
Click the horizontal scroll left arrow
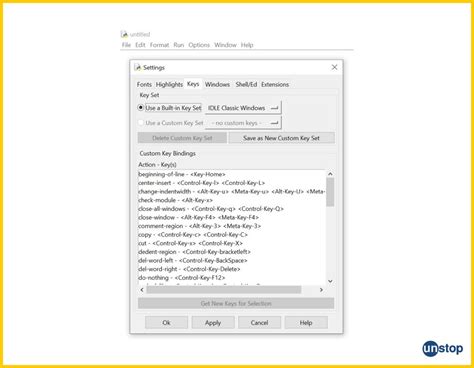coord(142,290)
